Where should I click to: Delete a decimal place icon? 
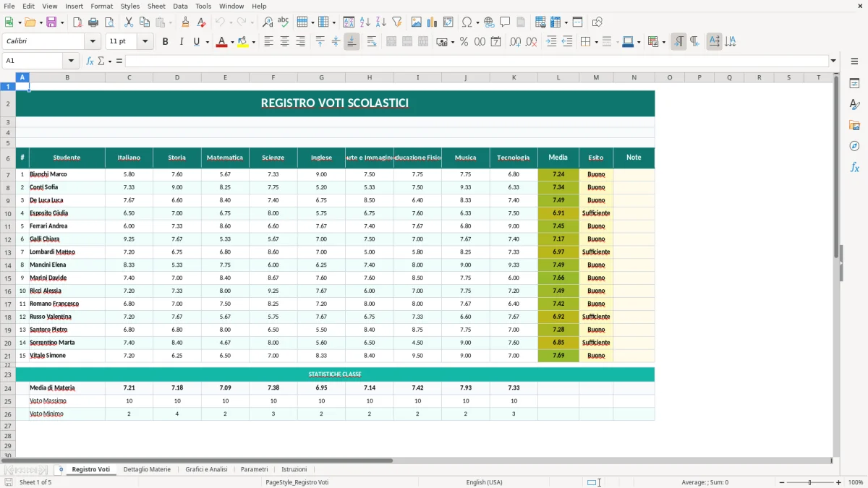click(531, 42)
